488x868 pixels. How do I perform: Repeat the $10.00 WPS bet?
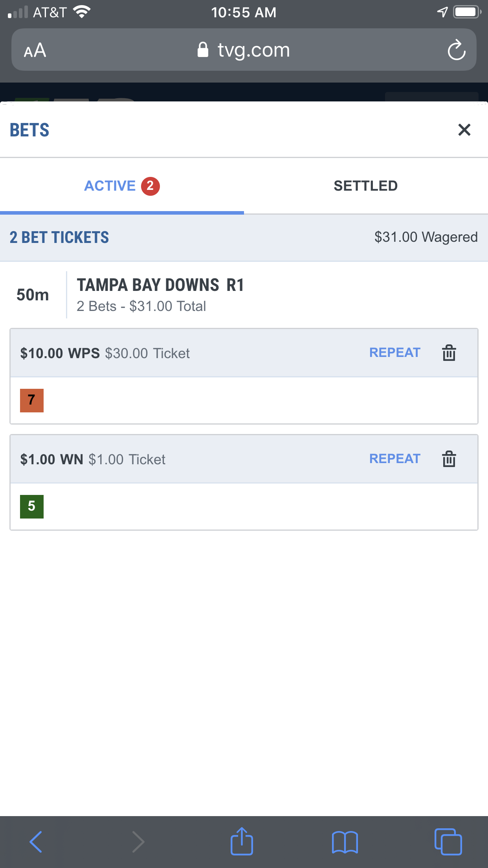click(395, 353)
